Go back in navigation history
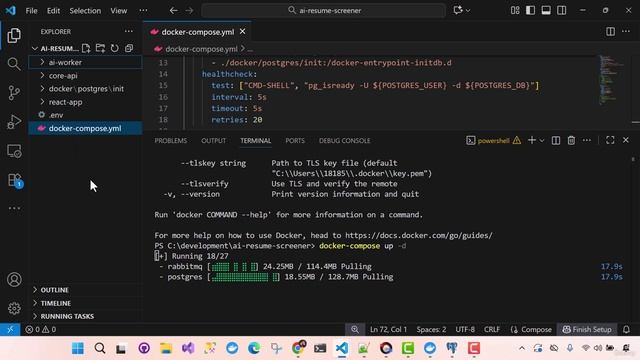Viewport: 640px width, 360px height. click(x=173, y=11)
